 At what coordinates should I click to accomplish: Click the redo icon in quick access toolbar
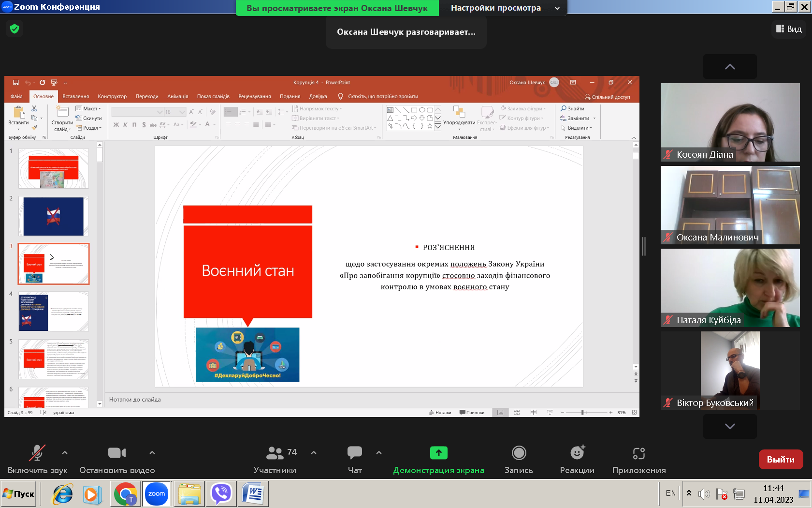tap(42, 83)
